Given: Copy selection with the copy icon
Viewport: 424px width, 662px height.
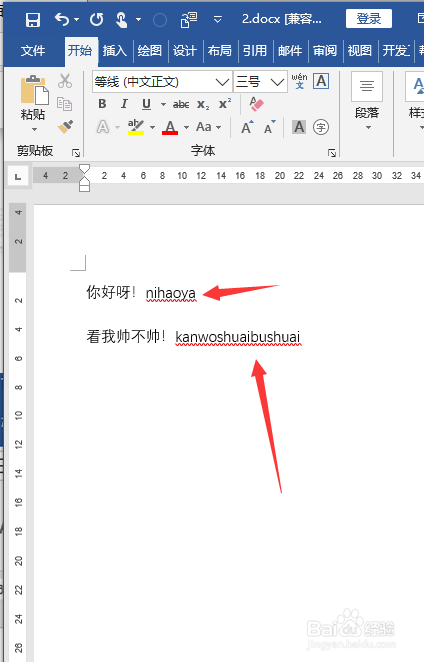Looking at the screenshot, I should (65, 104).
